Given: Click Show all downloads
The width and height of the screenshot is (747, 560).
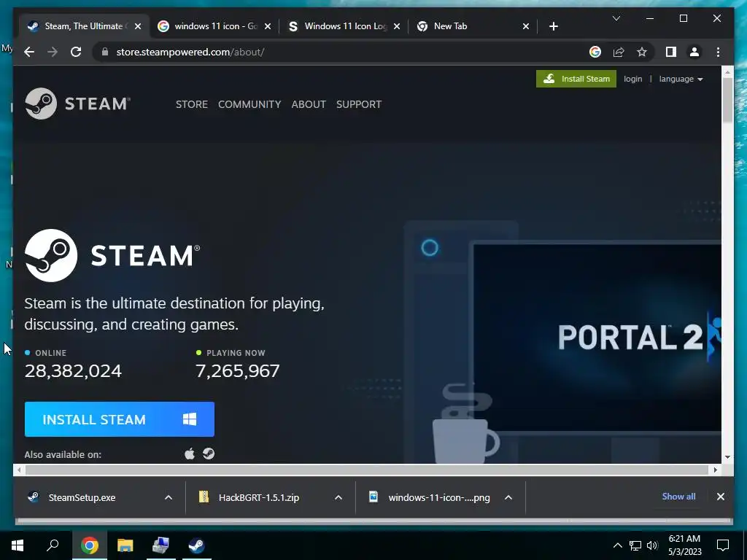Looking at the screenshot, I should [678, 496].
